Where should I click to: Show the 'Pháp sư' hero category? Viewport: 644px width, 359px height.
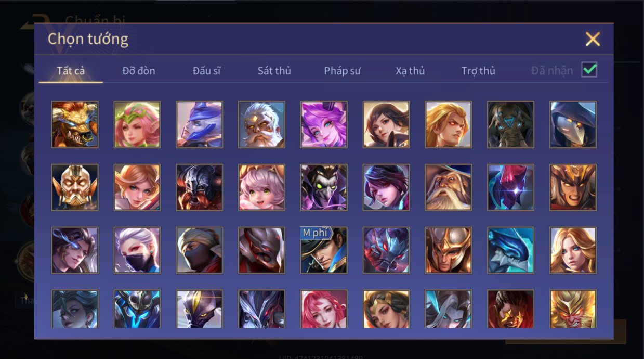(342, 71)
